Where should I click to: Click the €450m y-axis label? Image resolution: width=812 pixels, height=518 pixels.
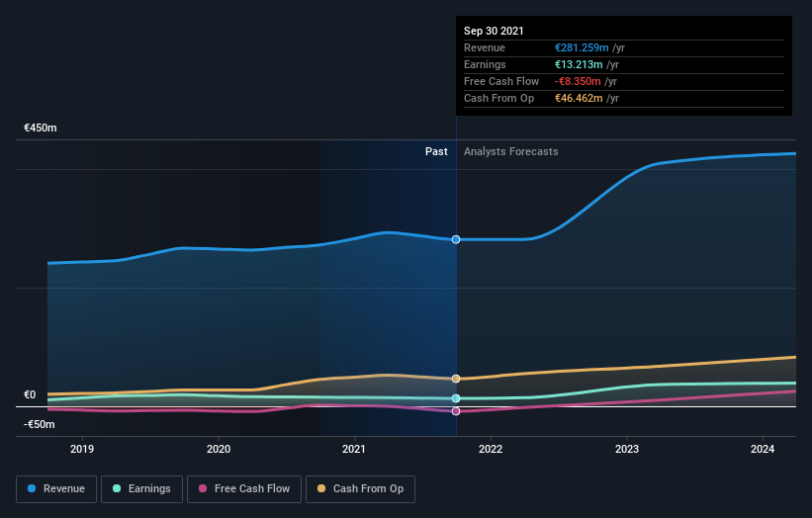41,128
